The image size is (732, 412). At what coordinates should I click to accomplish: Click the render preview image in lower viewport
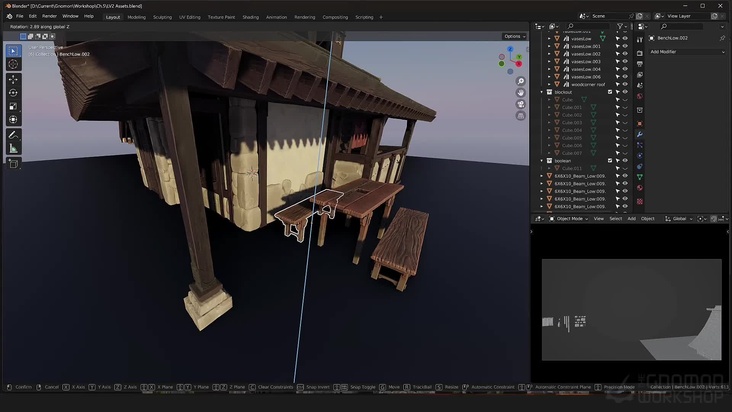[x=632, y=310]
